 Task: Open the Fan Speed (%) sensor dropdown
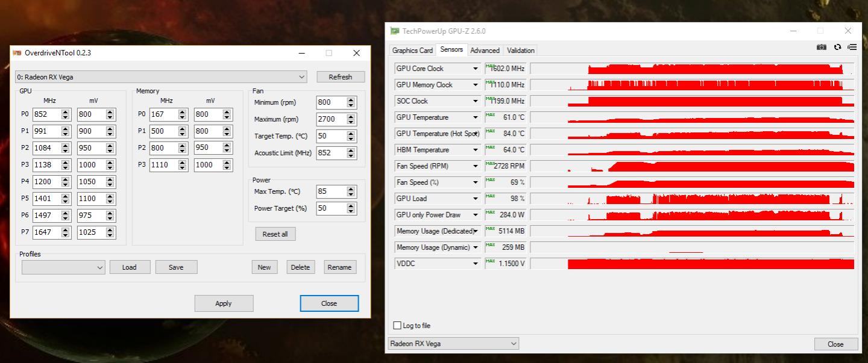(475, 182)
